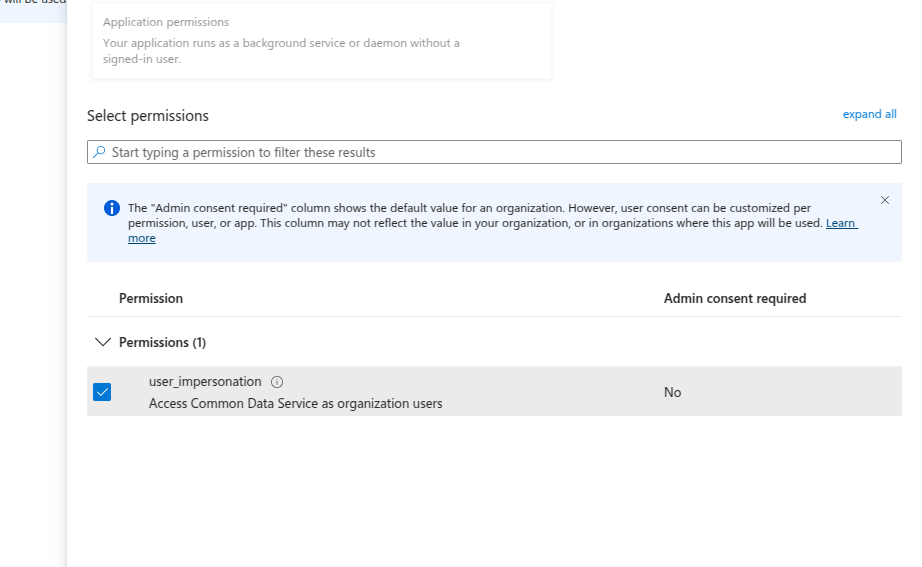Click the Select permissions heading
Screen dimensions: 922x567
[x=148, y=116]
